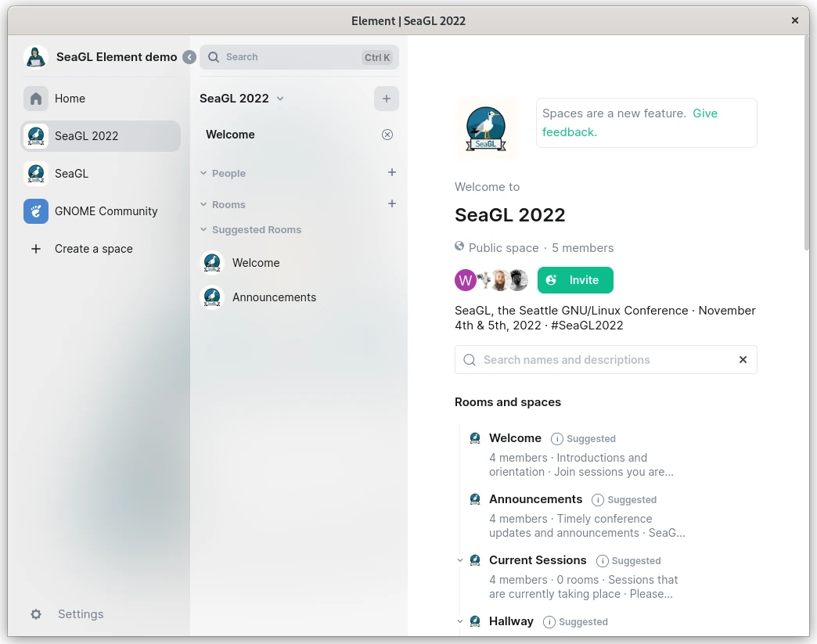Image resolution: width=817 pixels, height=644 pixels.
Task: Click the SeaGL Element demo username
Action: coord(117,57)
